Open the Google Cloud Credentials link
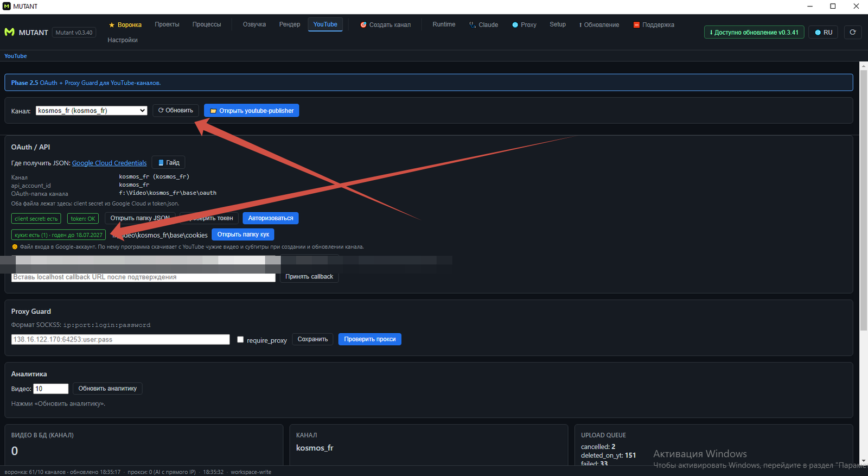 point(110,163)
